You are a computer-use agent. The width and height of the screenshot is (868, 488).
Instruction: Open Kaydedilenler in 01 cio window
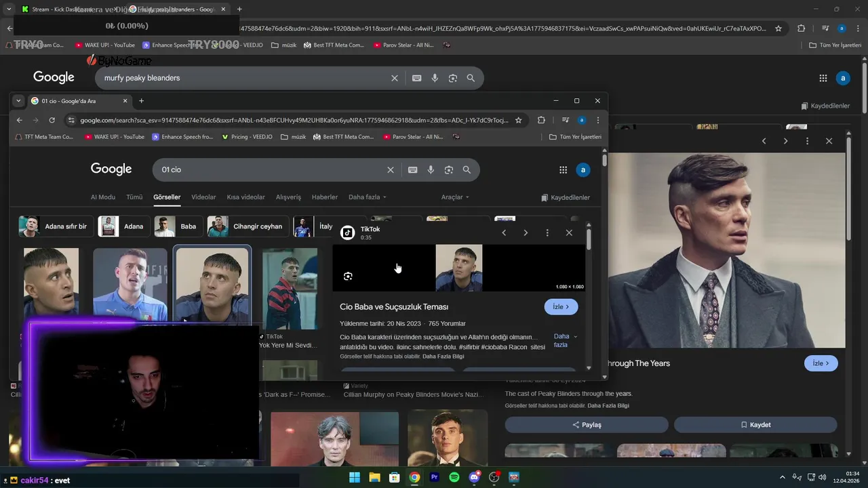pos(566,198)
